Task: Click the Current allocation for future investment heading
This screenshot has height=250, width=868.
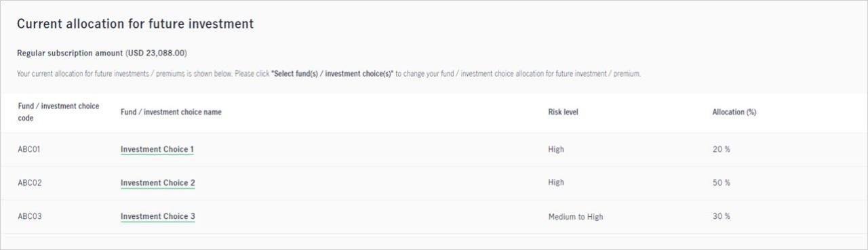Action: (136, 24)
